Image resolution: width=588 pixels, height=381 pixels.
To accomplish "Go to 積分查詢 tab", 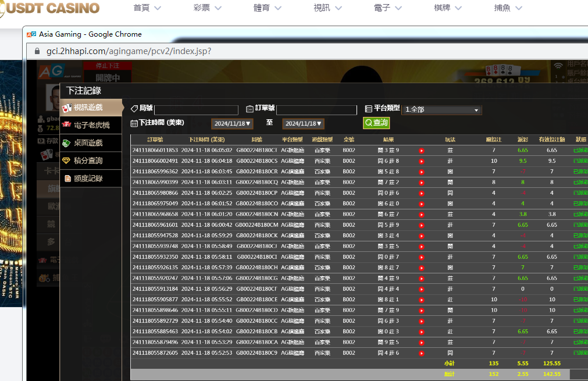I will click(91, 161).
